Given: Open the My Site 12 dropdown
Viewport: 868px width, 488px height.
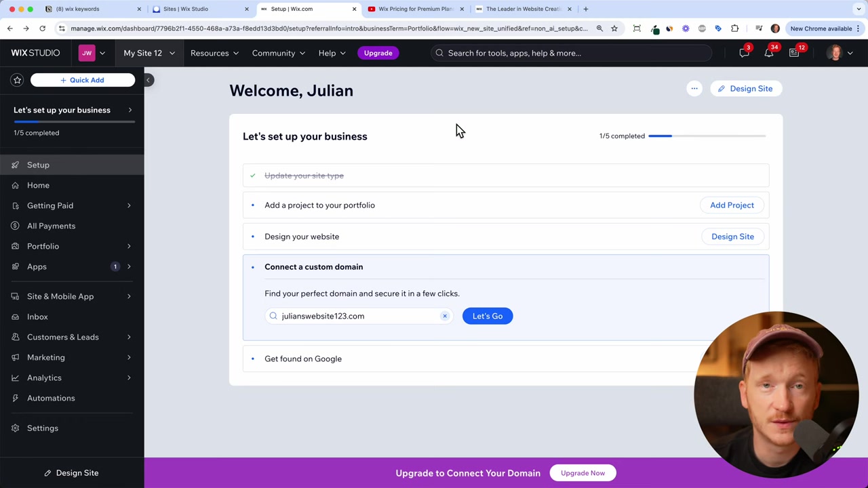Looking at the screenshot, I should [149, 53].
